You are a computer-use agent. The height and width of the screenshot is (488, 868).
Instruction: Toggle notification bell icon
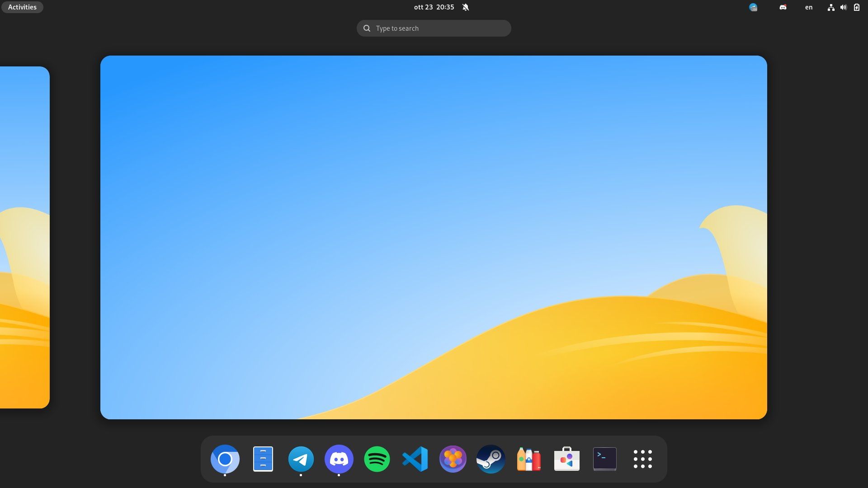(x=466, y=7)
